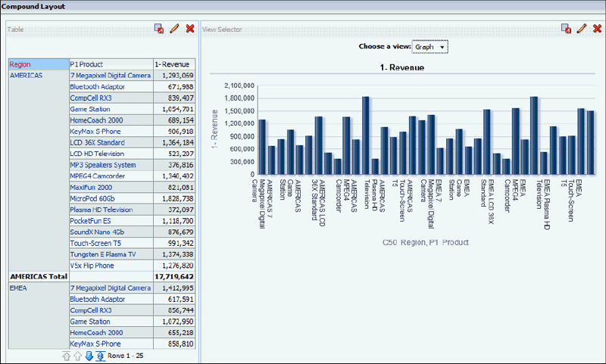Remove Table view with red X
The width and height of the screenshot is (606, 364).
tap(190, 29)
